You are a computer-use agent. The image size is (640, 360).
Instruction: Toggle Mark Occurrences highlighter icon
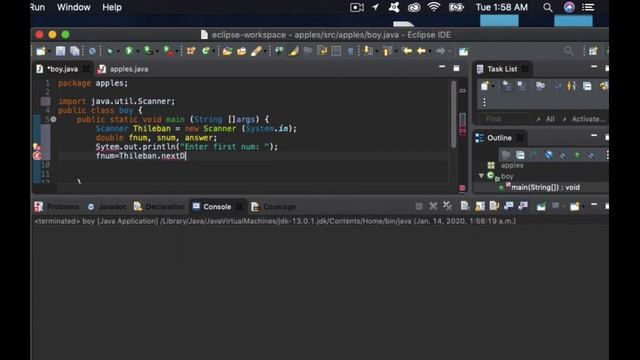pos(293,51)
